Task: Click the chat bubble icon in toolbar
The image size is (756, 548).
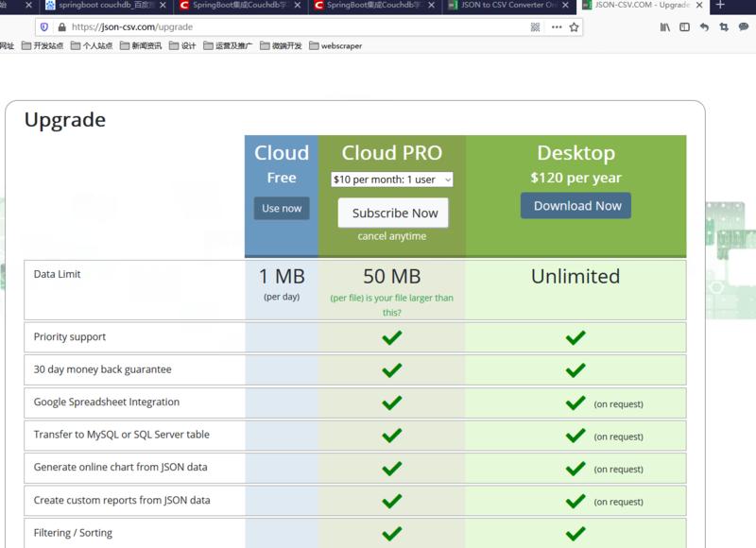Action: 745,27
